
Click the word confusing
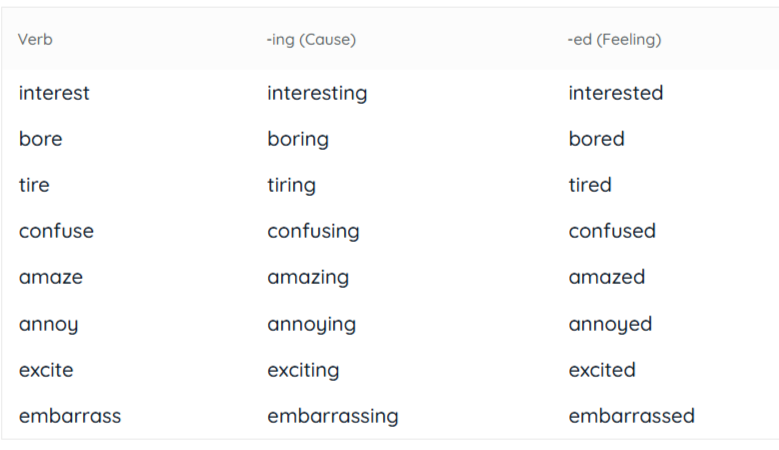tap(313, 232)
